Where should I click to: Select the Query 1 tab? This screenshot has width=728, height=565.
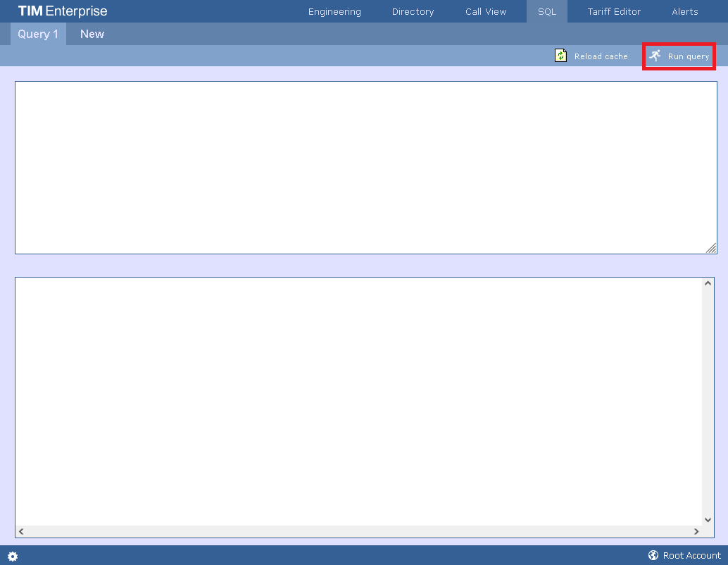tap(38, 33)
